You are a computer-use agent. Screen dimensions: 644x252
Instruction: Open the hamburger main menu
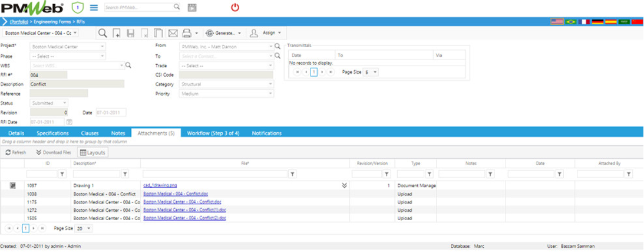tap(94, 8)
